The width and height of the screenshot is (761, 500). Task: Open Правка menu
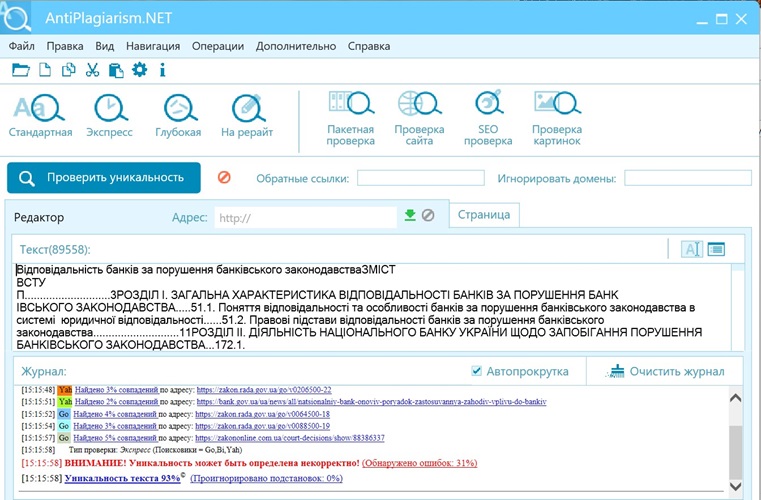click(x=65, y=46)
